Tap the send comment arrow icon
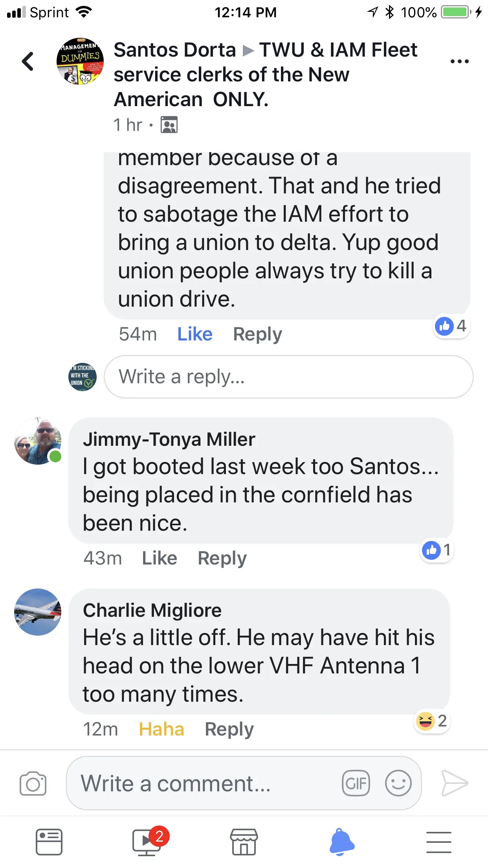Image resolution: width=488 pixels, height=868 pixels. pyautogui.click(x=455, y=783)
